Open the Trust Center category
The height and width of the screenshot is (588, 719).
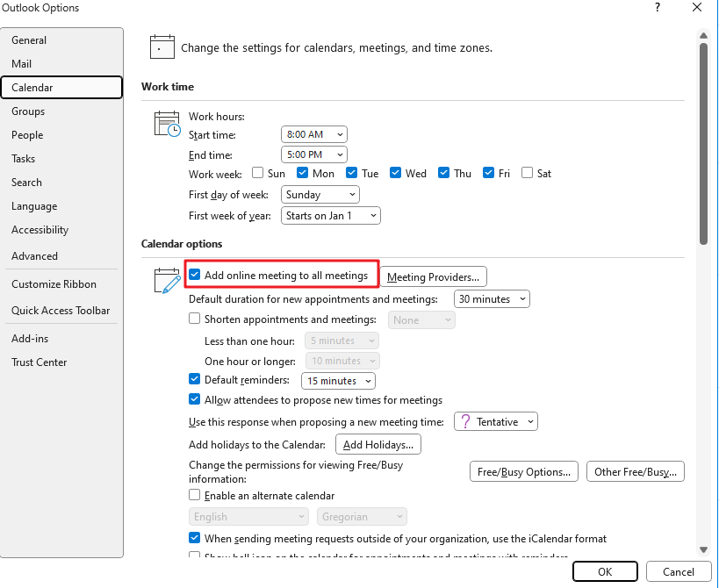(x=61, y=362)
